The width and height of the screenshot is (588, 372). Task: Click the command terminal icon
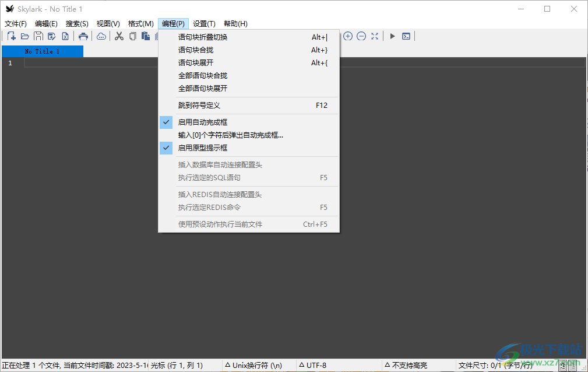coord(406,36)
